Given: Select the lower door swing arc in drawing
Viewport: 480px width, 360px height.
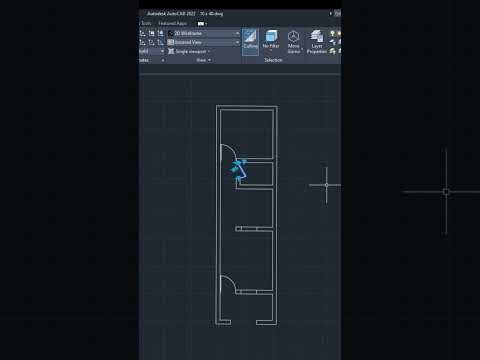Looking at the screenshot, I should (x=231, y=280).
